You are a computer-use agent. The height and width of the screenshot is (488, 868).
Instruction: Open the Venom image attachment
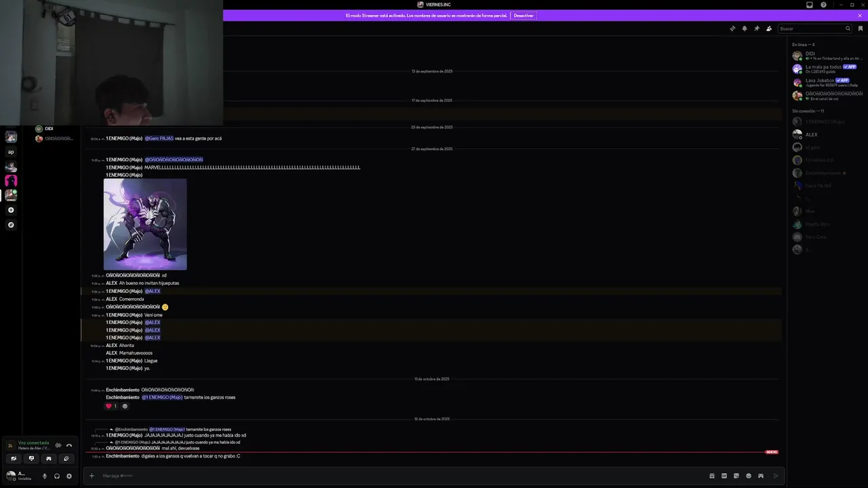(145, 224)
